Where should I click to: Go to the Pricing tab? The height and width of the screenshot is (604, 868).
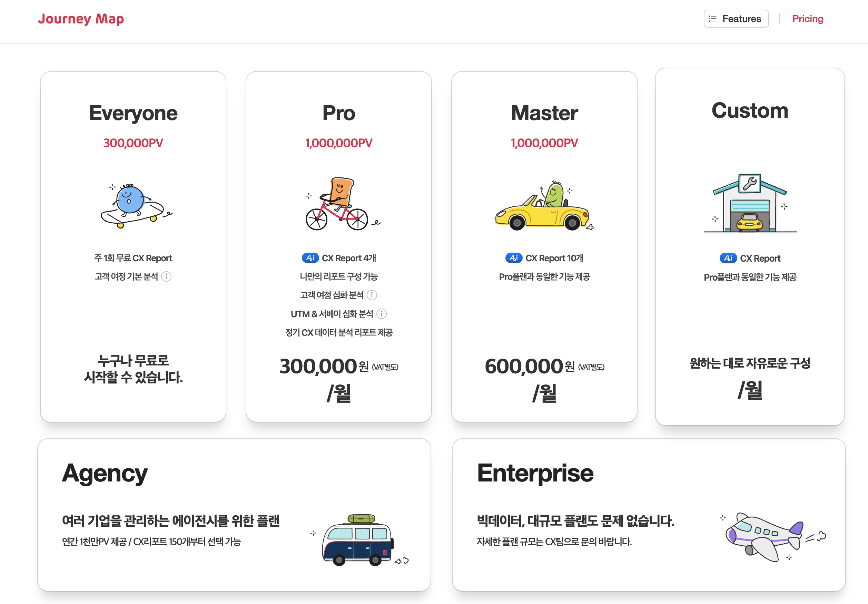tap(807, 19)
